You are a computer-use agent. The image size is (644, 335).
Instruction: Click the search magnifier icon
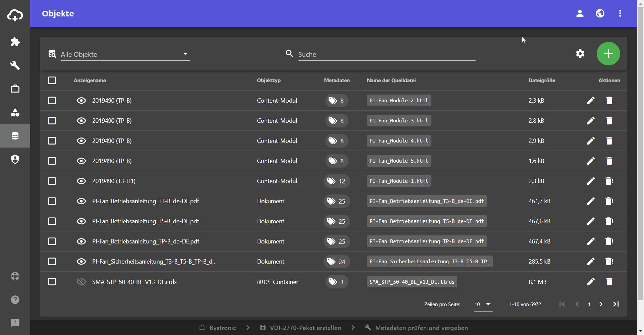pyautogui.click(x=289, y=54)
